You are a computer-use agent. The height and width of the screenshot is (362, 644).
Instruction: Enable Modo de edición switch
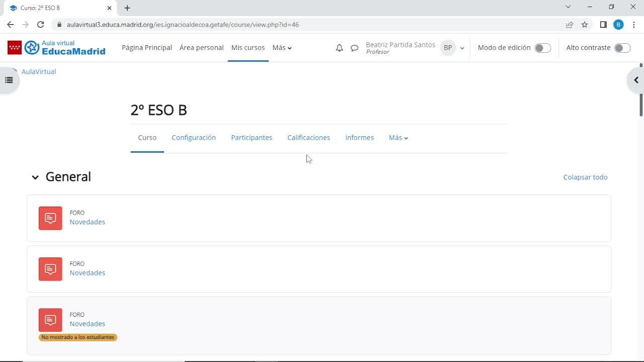click(543, 48)
